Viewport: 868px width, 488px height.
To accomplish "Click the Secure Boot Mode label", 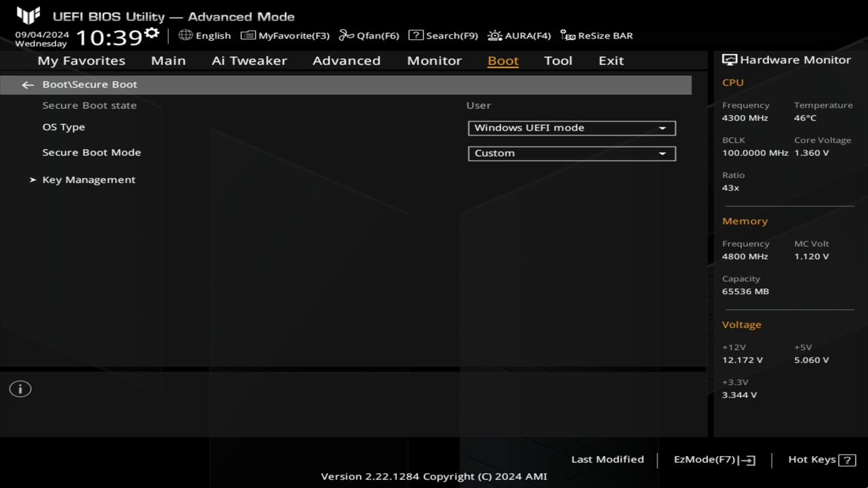I will (92, 152).
